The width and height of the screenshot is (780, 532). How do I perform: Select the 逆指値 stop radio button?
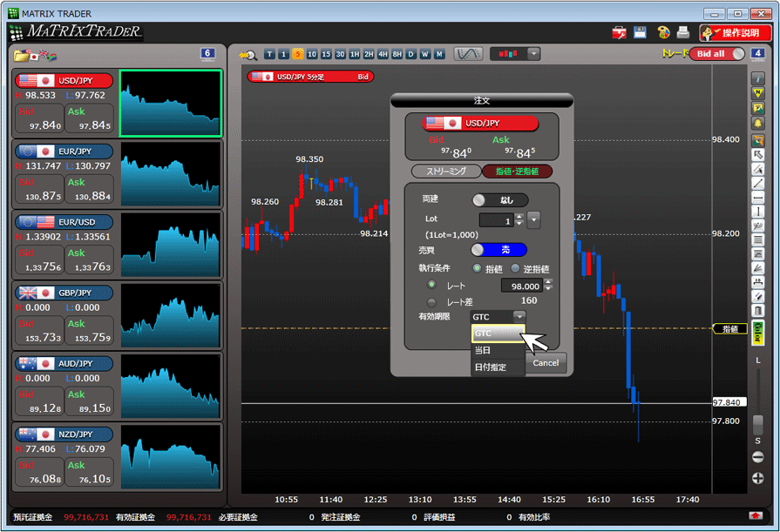[515, 268]
